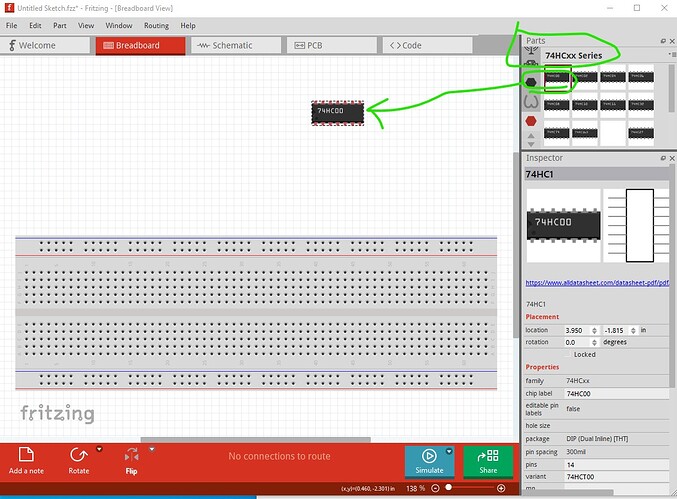Click the 74HCxx Series bin title
Image resolution: width=677 pixels, height=499 pixels.
click(573, 55)
